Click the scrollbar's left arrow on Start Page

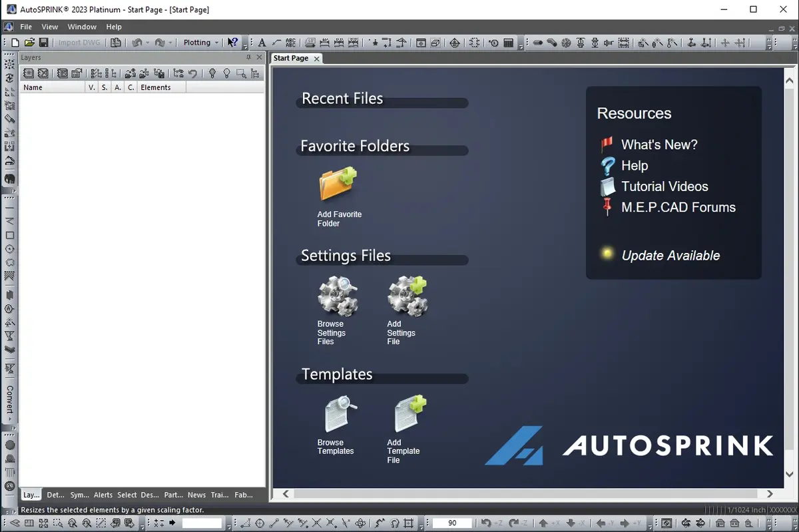[286, 494]
